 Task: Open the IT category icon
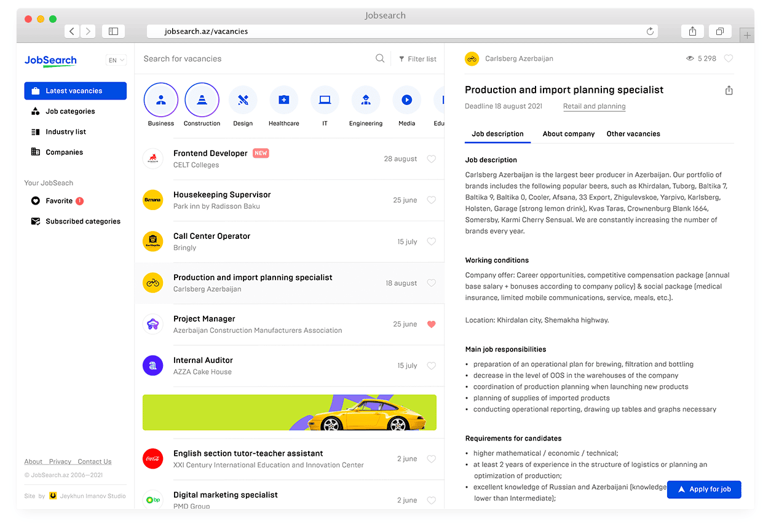coord(325,100)
